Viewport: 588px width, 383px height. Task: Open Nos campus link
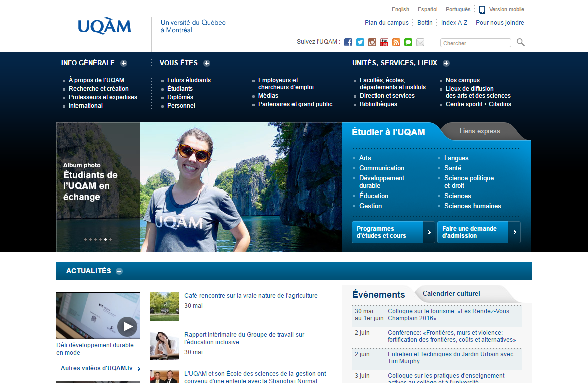[x=463, y=80]
